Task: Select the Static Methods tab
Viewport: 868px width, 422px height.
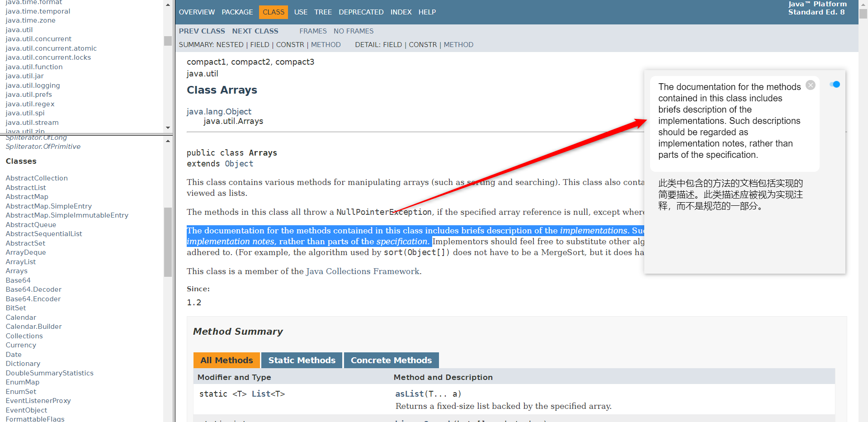Action: point(302,360)
